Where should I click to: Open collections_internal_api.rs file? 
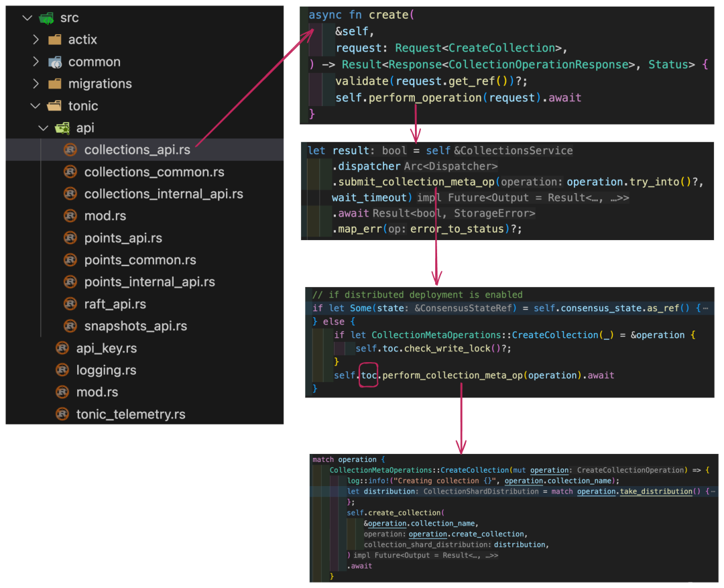[x=164, y=194]
